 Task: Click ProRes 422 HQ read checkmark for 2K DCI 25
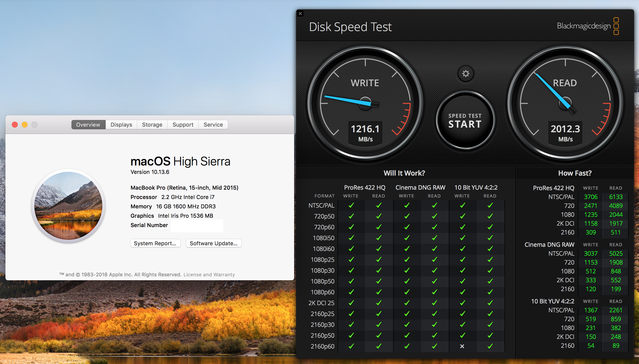click(x=379, y=303)
